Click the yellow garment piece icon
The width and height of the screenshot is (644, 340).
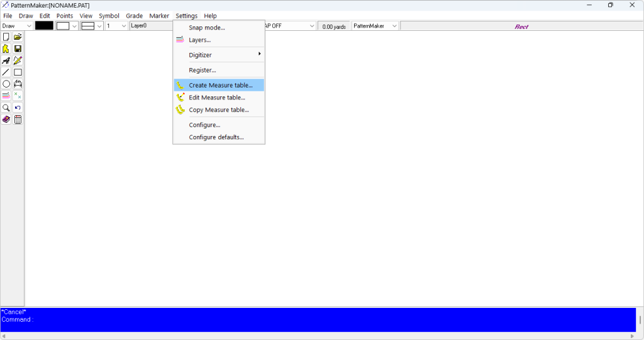[x=6, y=49]
